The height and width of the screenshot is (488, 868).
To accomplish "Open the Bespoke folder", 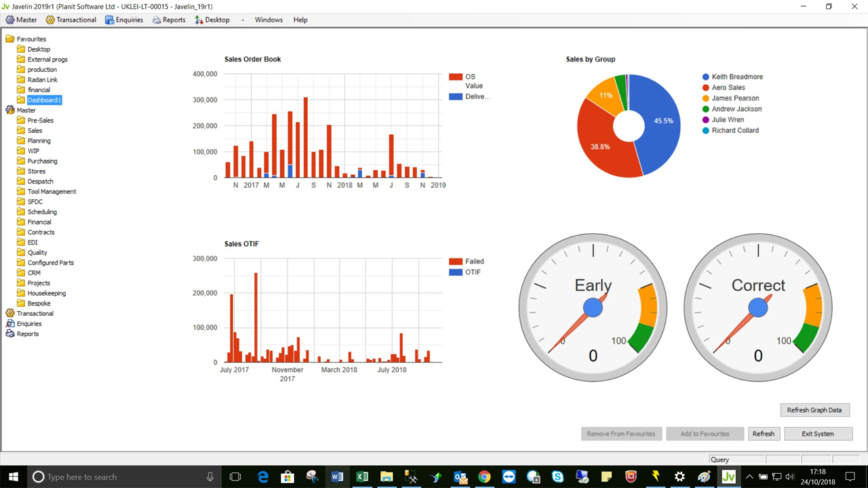I will coord(39,304).
